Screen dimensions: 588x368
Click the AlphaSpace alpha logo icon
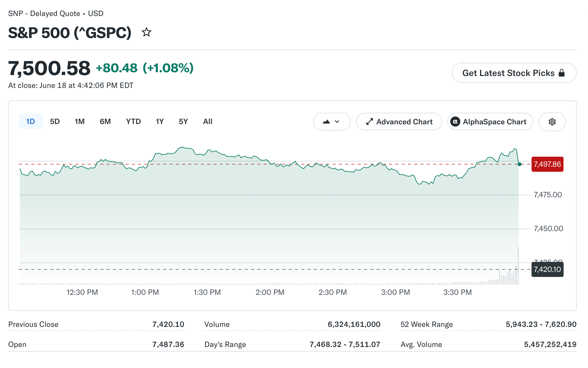(x=455, y=122)
